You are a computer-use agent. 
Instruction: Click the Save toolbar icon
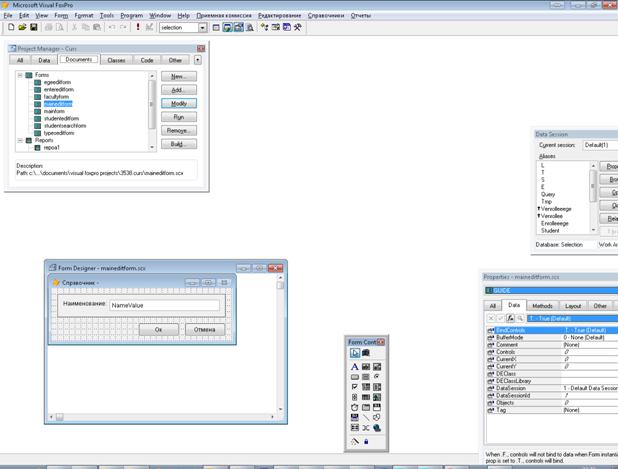coord(34,27)
